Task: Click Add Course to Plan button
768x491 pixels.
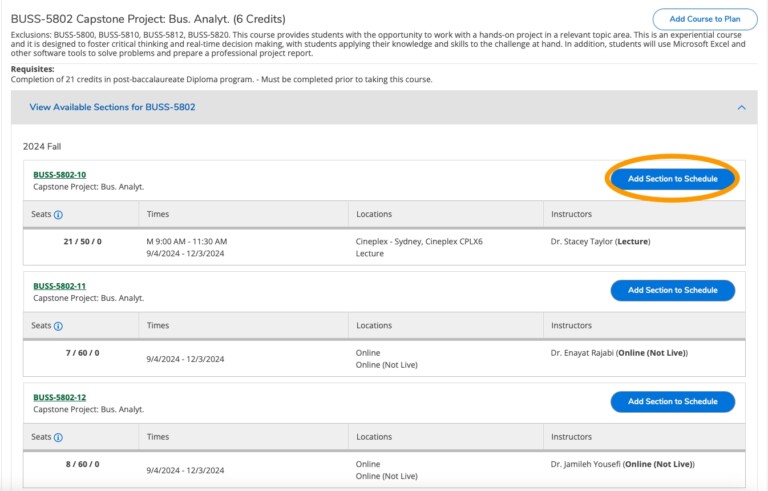Action: point(705,19)
